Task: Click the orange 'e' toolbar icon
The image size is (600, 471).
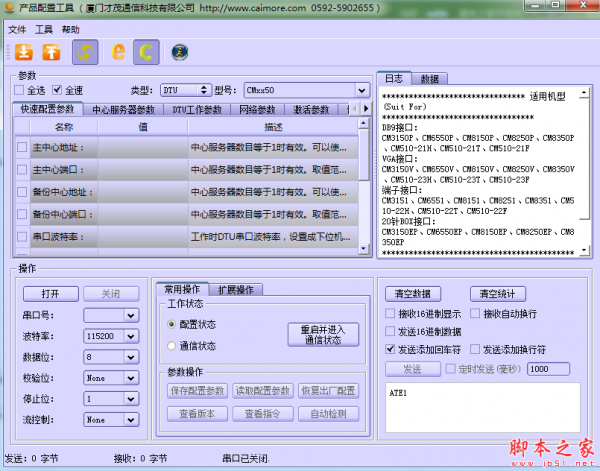Action: 118,52
